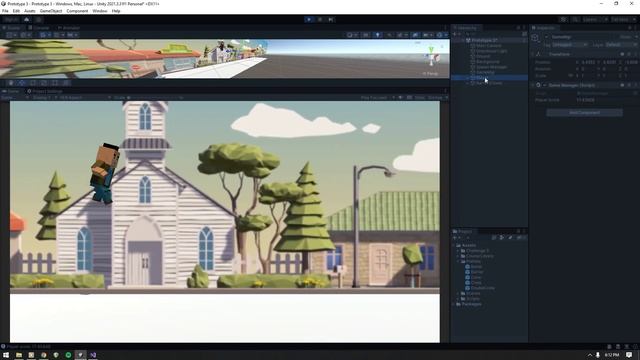The height and width of the screenshot is (360, 640).
Task: Toggle the Persp projection label
Action: pos(430,74)
